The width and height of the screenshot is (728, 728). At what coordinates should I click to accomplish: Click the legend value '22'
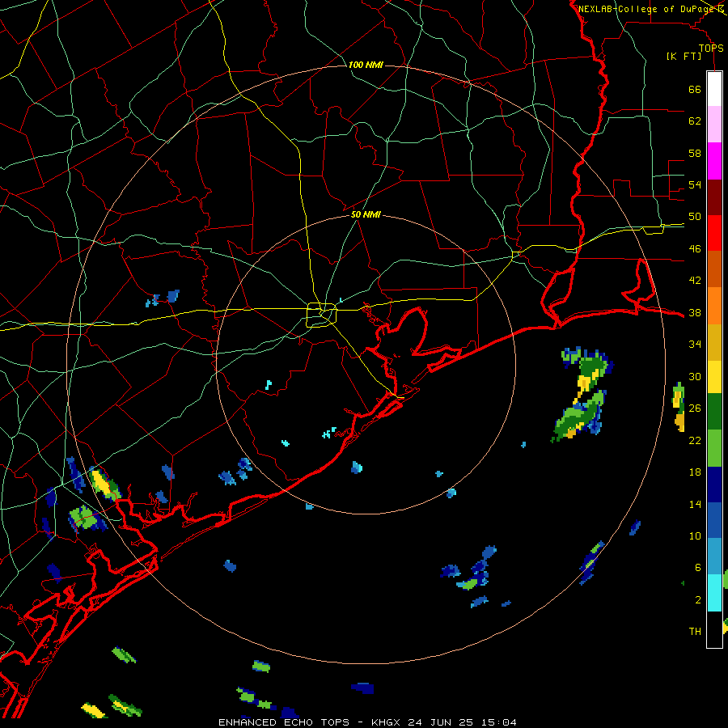coord(695,440)
